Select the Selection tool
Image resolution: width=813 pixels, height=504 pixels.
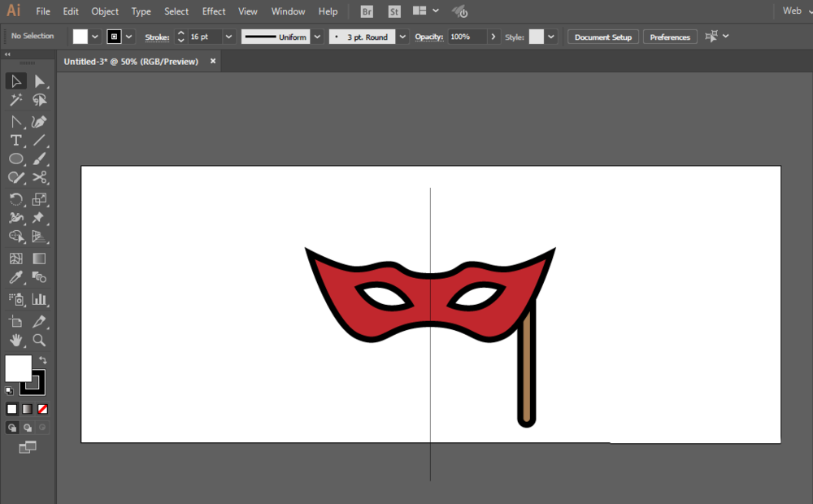(16, 80)
